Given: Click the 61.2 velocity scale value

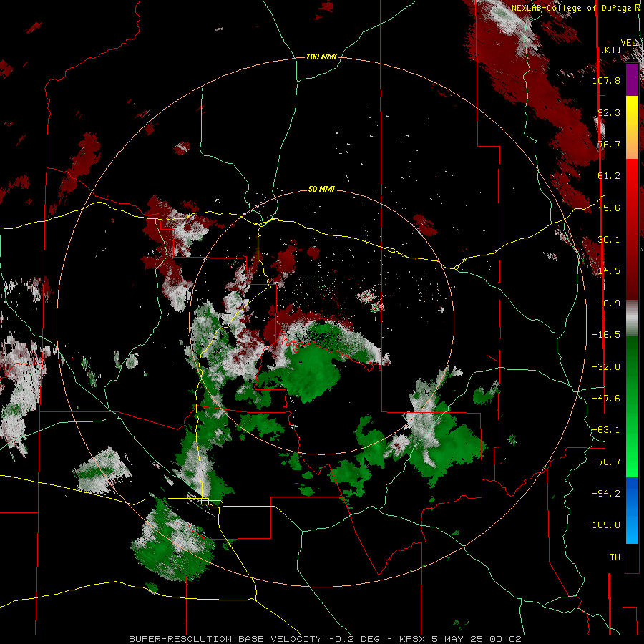Looking at the screenshot, I should coord(609,176).
